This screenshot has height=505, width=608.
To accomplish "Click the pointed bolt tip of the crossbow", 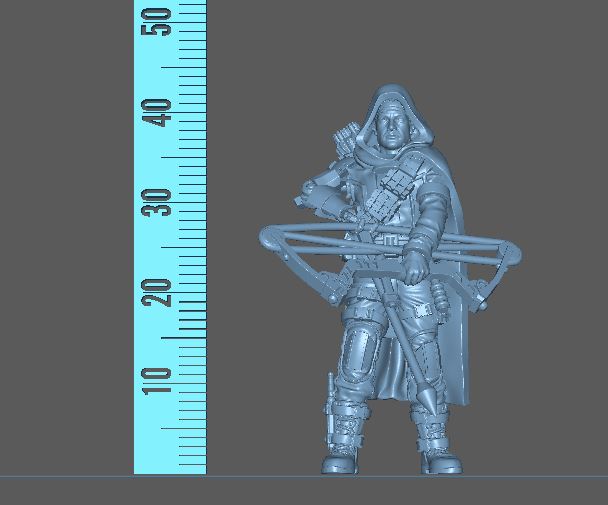I will (x=425, y=399).
